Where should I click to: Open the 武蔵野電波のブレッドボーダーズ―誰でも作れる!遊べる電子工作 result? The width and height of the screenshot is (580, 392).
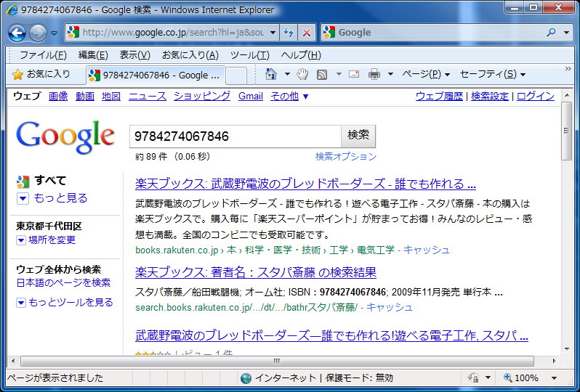(x=332, y=336)
